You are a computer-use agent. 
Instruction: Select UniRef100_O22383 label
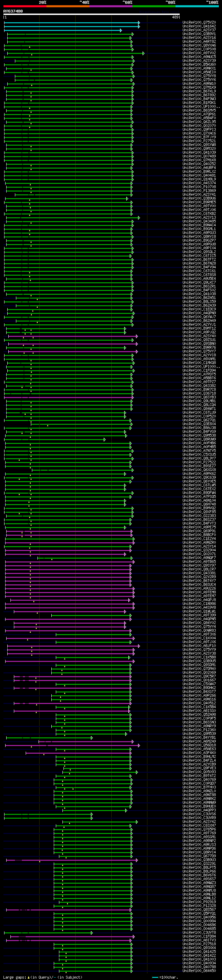[x=199, y=516]
